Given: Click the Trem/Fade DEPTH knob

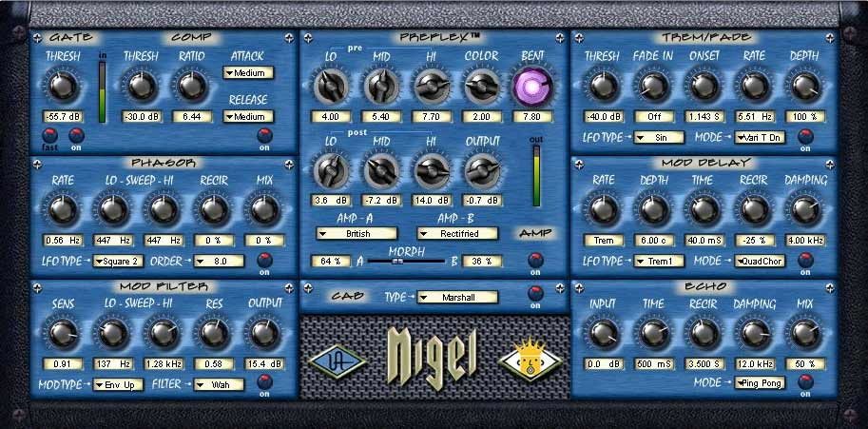Looking at the screenshot, I should (x=805, y=87).
